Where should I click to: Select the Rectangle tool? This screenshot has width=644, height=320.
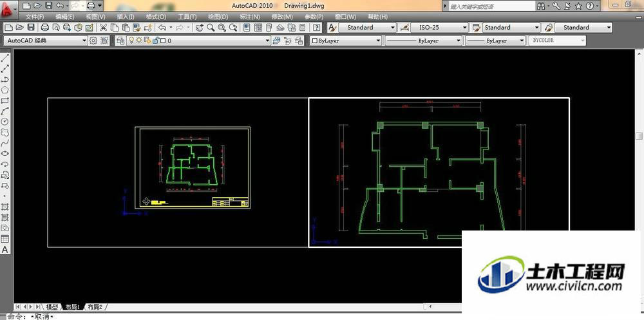pos(5,100)
